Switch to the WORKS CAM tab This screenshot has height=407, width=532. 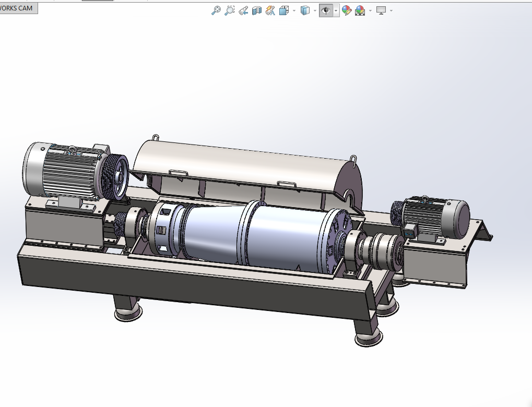pyautogui.click(x=17, y=7)
